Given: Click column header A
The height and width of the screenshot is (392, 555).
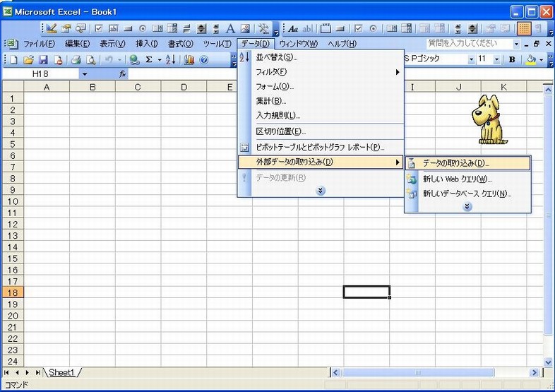Looking at the screenshot, I should (47, 87).
